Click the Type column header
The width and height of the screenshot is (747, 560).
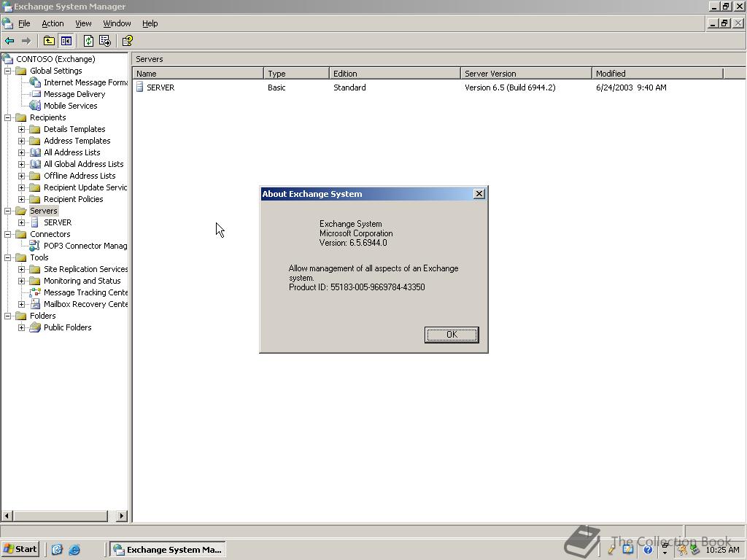click(296, 74)
